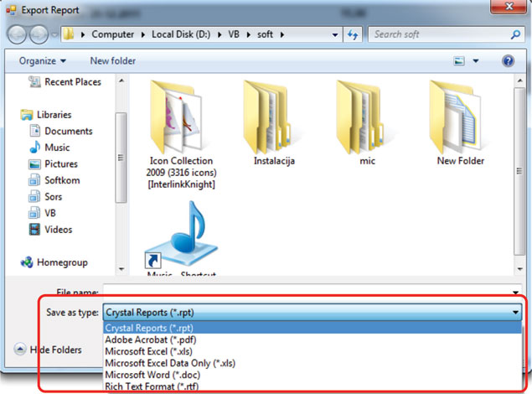
Task: Click the file list scrollbar up arrow
Action: pyautogui.click(x=519, y=80)
